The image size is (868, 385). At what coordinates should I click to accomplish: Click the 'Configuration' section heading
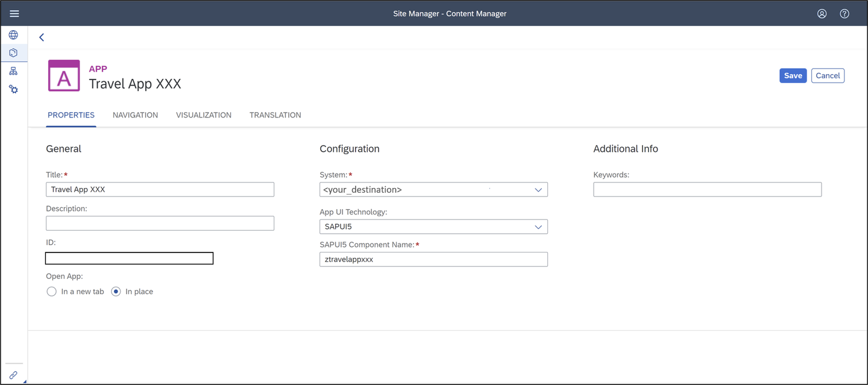coord(350,149)
